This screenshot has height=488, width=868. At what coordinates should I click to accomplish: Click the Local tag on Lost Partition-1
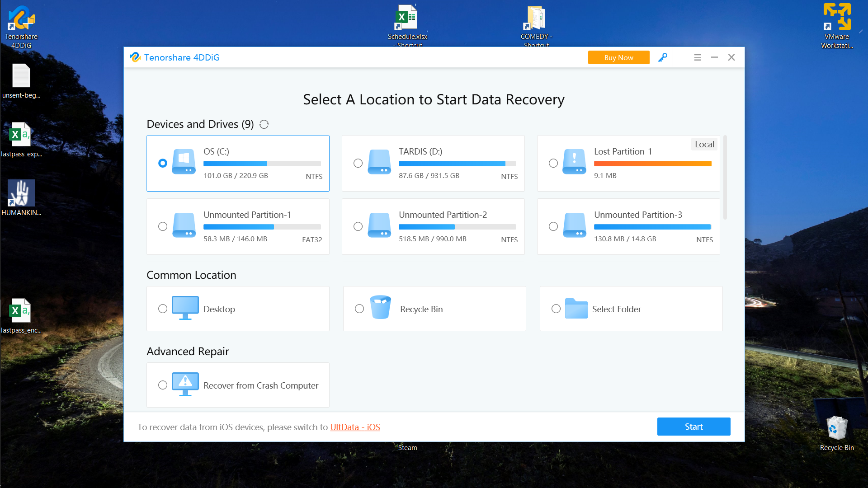click(704, 144)
